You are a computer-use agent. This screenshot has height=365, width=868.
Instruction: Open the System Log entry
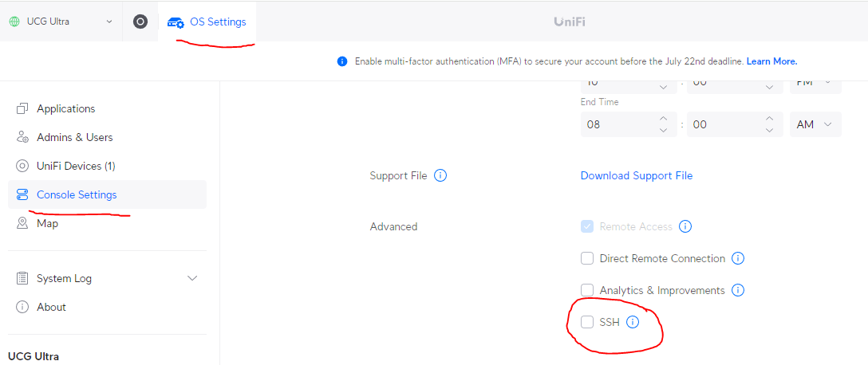point(107,278)
